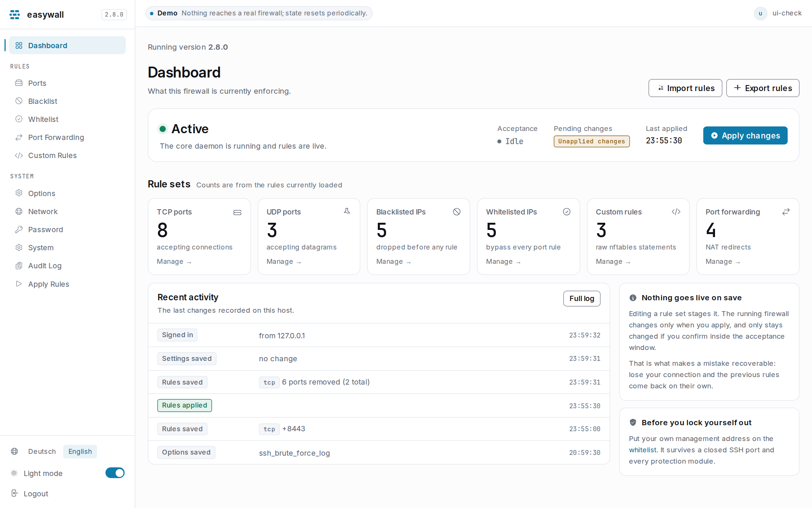Follow the whitelist link in tip
The image size is (812, 508).
pyautogui.click(x=642, y=450)
